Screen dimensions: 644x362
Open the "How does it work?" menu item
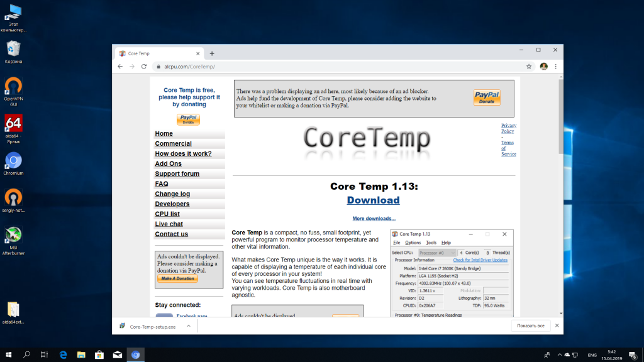(x=183, y=153)
